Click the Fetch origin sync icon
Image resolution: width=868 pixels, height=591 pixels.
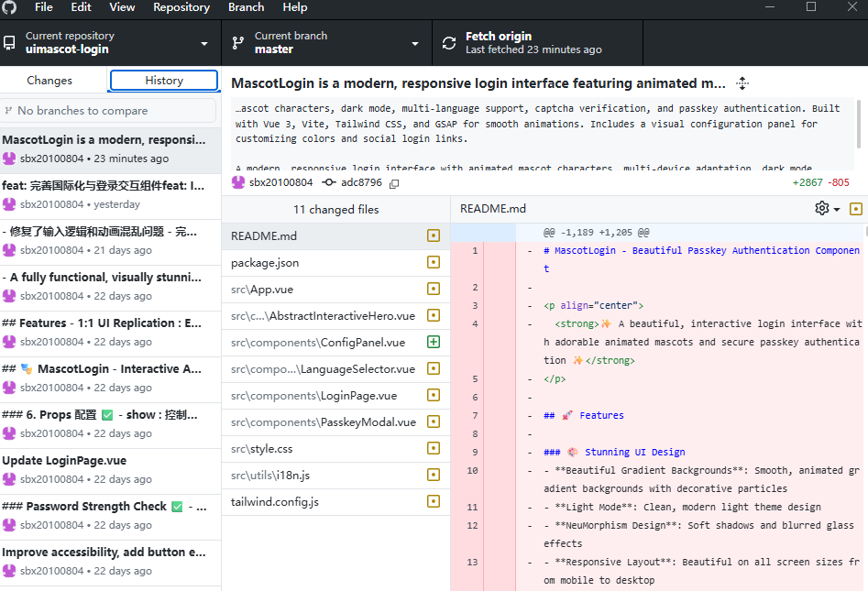[x=449, y=43]
